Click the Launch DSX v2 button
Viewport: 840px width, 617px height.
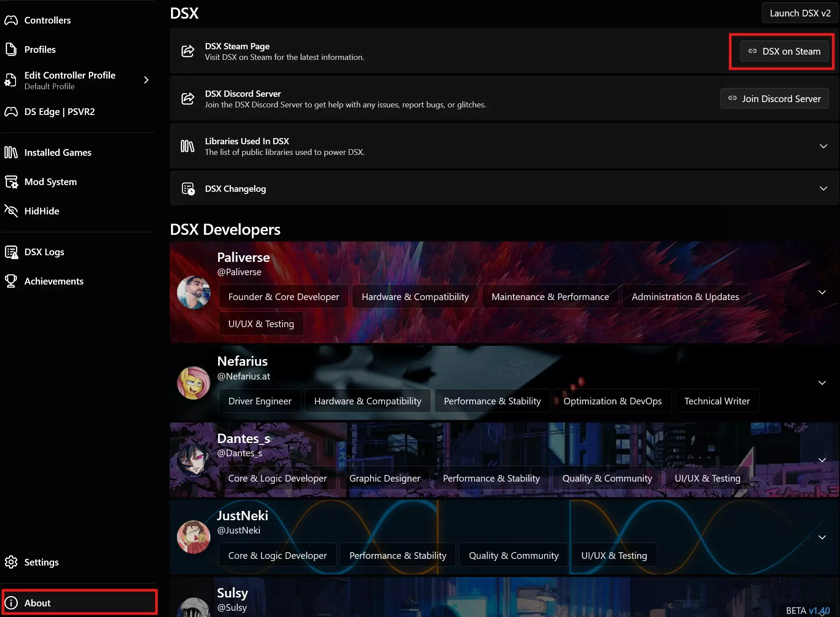(x=800, y=13)
